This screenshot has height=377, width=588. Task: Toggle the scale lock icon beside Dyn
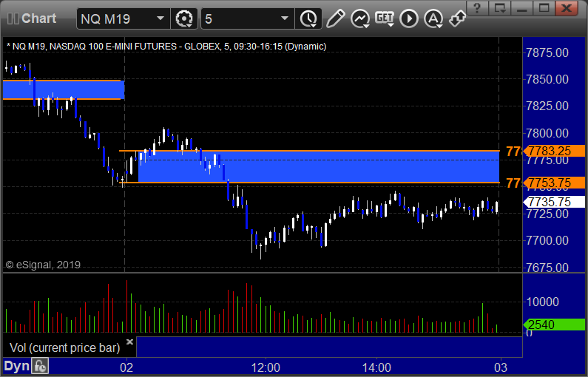40,366
